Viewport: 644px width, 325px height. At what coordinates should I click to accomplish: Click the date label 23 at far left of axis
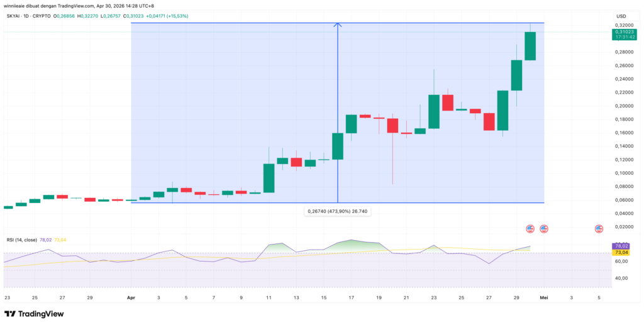(7, 297)
